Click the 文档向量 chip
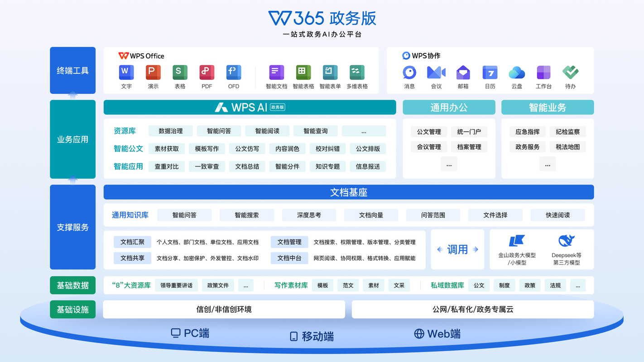The image size is (644, 362). [371, 215]
